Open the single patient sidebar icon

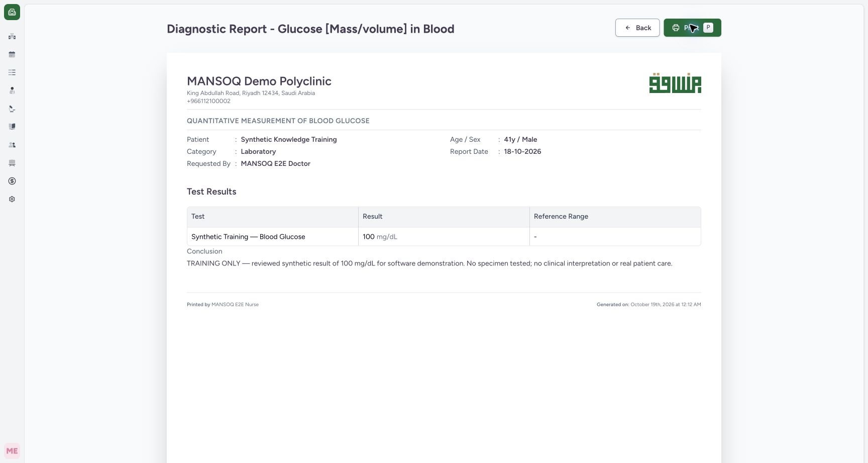click(12, 90)
